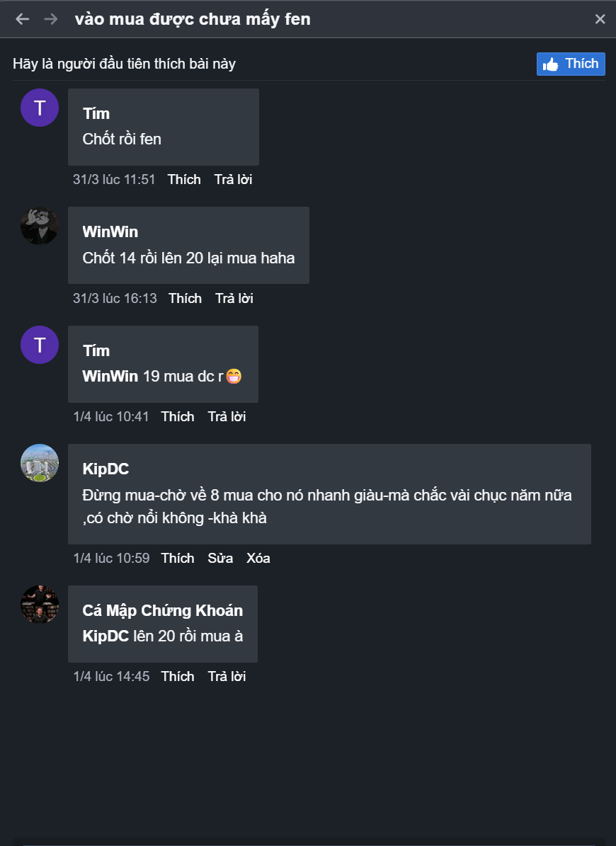Open WinWin's profile avatar
The width and height of the screenshot is (616, 846).
click(x=40, y=226)
